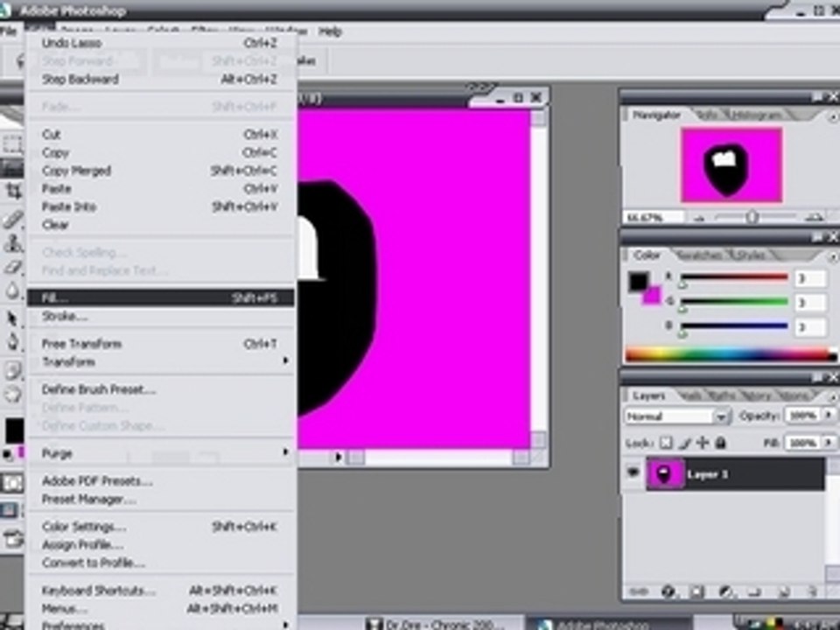Choose Fill... in Edit menu
Screen dimensions: 840x630
pos(161,297)
